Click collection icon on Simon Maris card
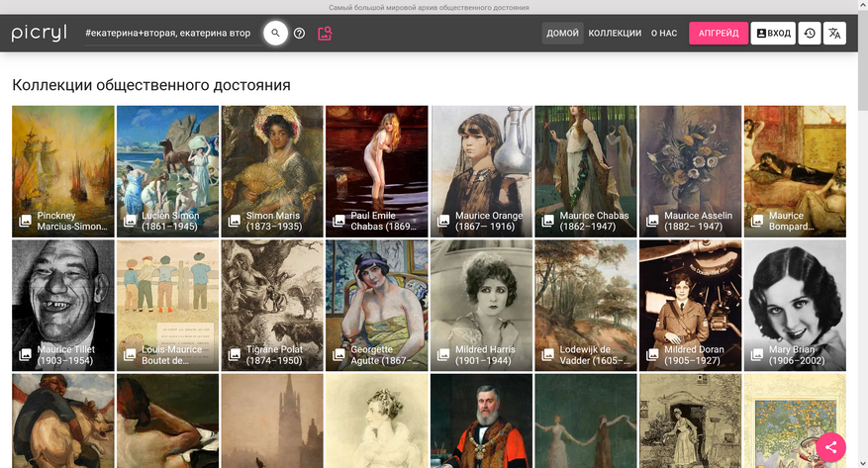 pyautogui.click(x=235, y=221)
